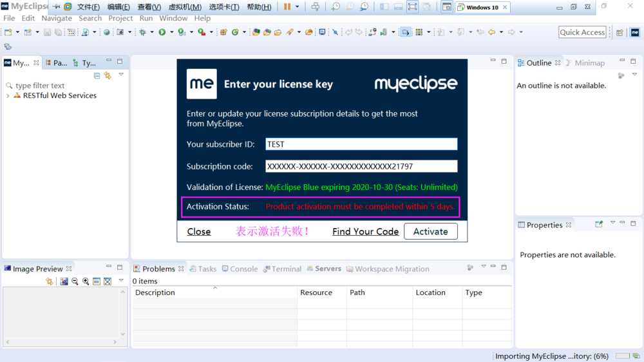Click the VMware pause button
The height and width of the screenshot is (362, 644).
pos(287,6)
